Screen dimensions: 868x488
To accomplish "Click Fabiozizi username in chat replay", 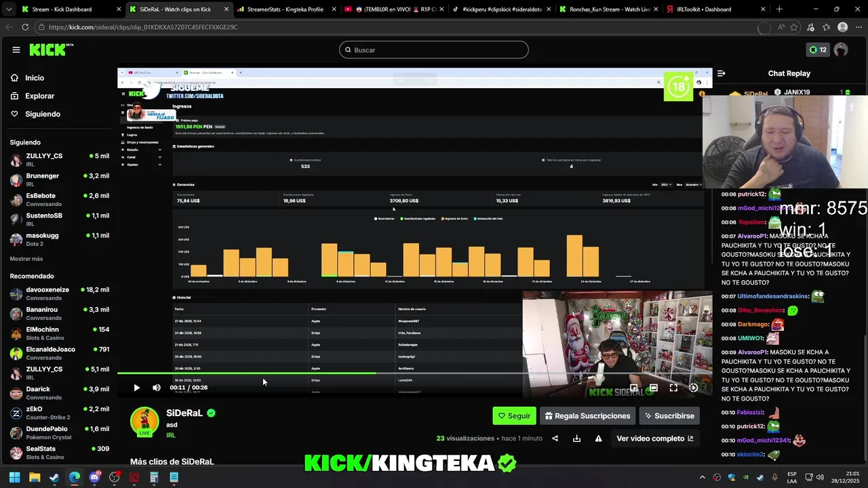I will coord(751,412).
